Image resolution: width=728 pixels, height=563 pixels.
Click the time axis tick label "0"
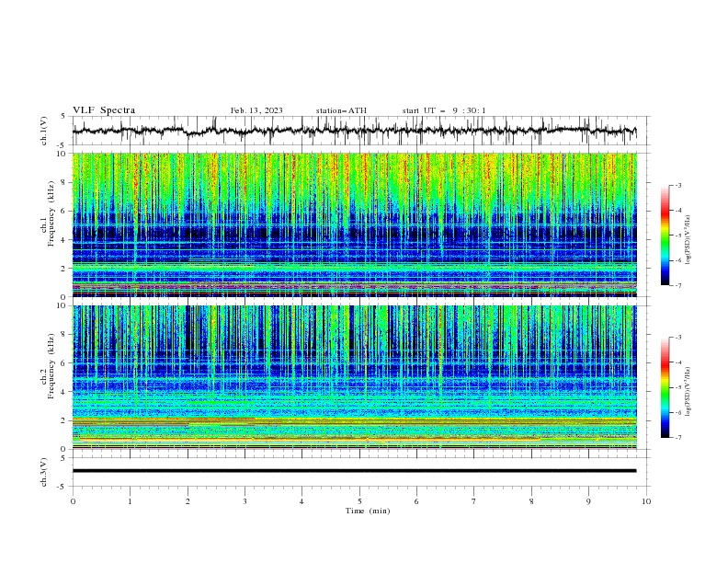[73, 501]
